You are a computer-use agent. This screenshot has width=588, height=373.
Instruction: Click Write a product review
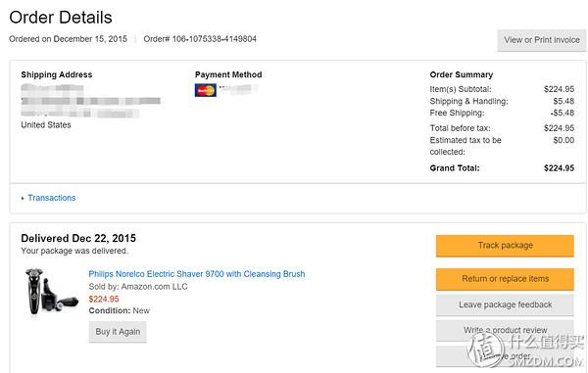(505, 330)
